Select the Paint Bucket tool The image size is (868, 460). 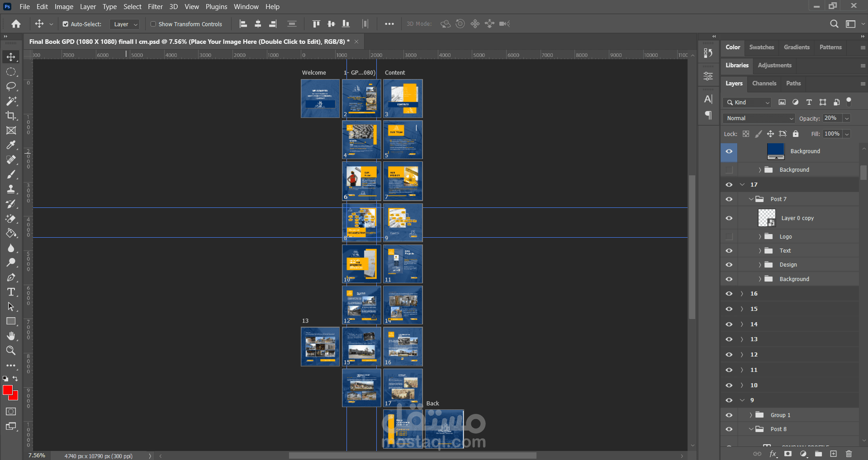pyautogui.click(x=11, y=233)
